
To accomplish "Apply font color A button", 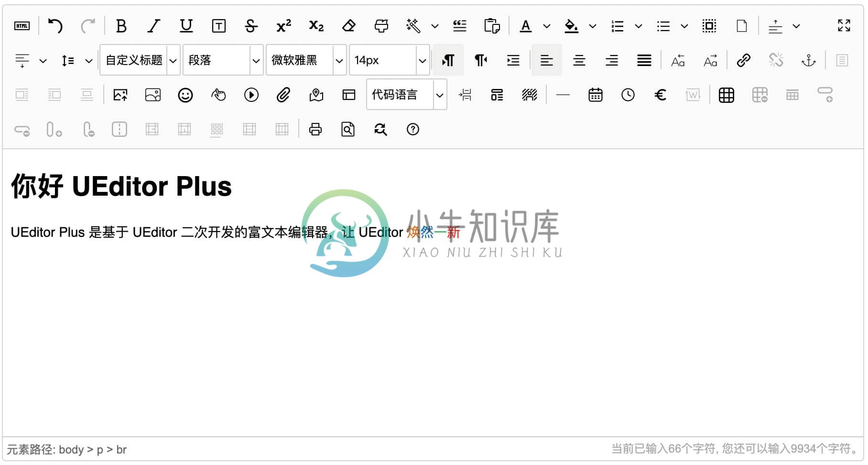I will [x=526, y=26].
